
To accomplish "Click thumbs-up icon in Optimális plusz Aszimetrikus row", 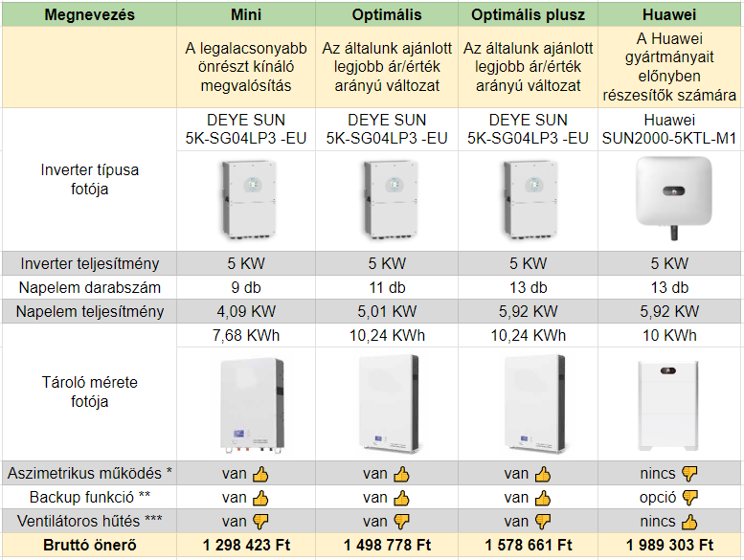I will (543, 474).
